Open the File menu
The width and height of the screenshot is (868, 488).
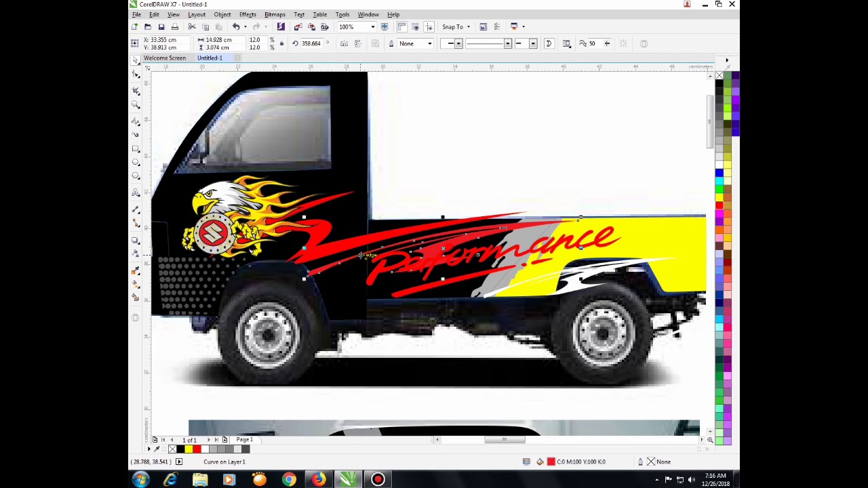point(136,14)
